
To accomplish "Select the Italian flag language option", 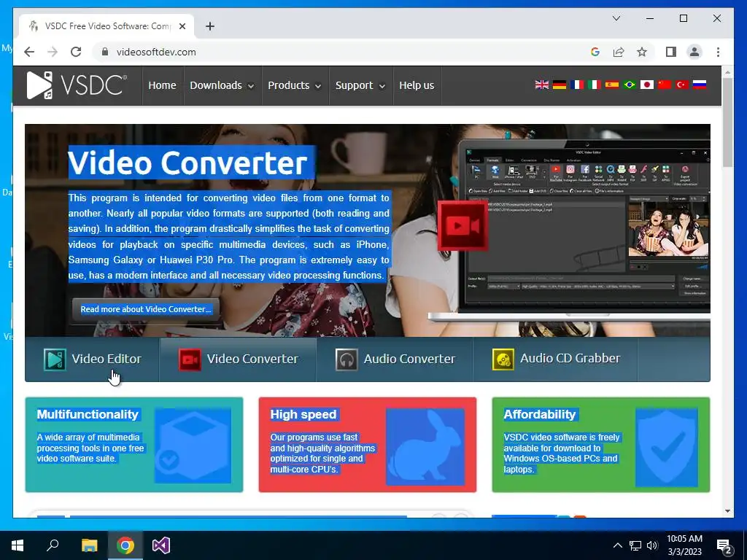I will click(x=594, y=85).
